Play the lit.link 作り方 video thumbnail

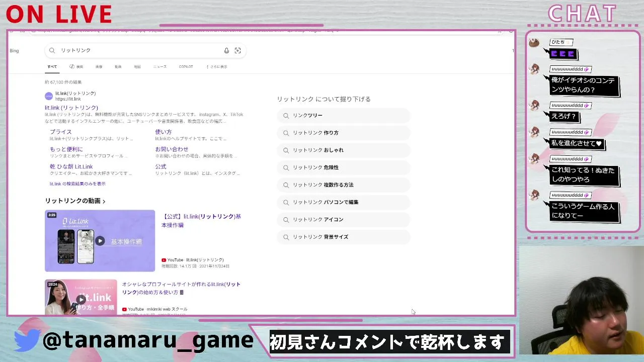tap(80, 297)
